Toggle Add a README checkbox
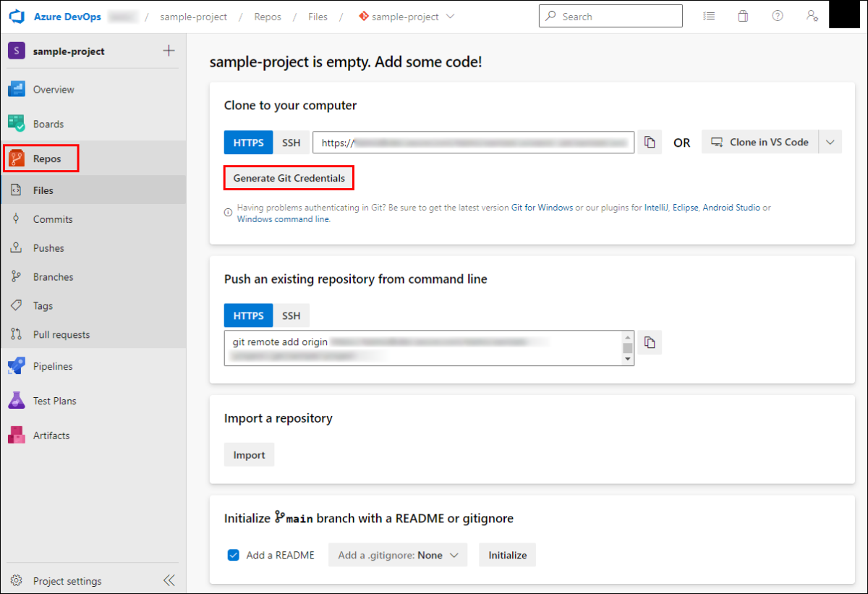 point(234,555)
